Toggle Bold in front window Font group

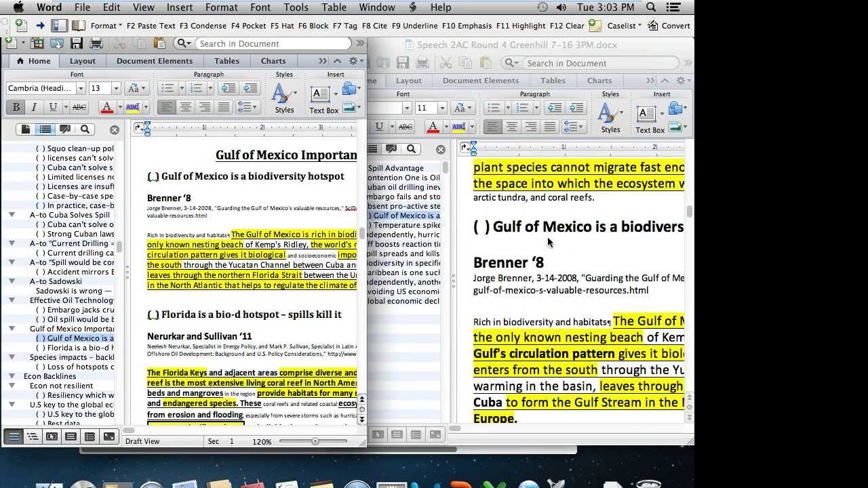[x=15, y=107]
